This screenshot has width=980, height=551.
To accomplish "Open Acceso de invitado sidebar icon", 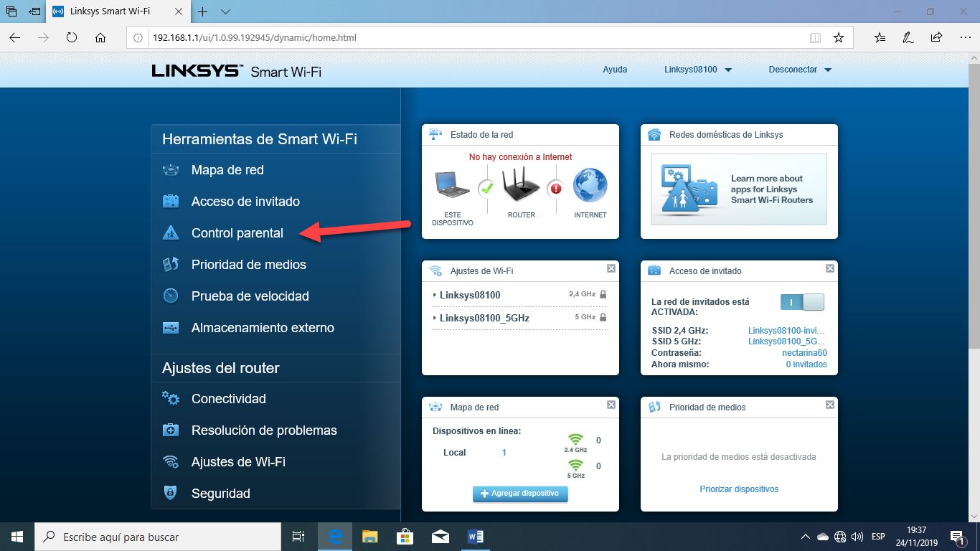I will [x=171, y=202].
